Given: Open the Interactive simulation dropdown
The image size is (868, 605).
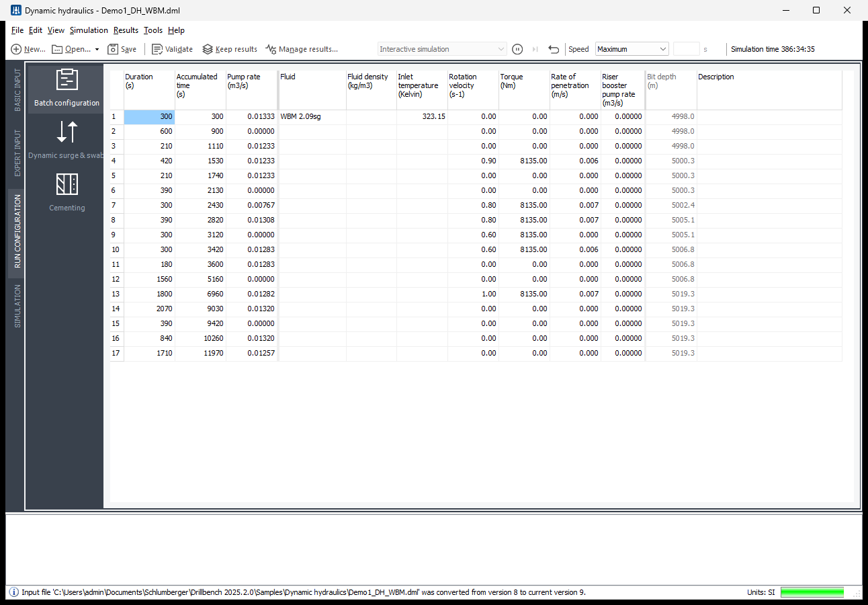Looking at the screenshot, I should (442, 49).
